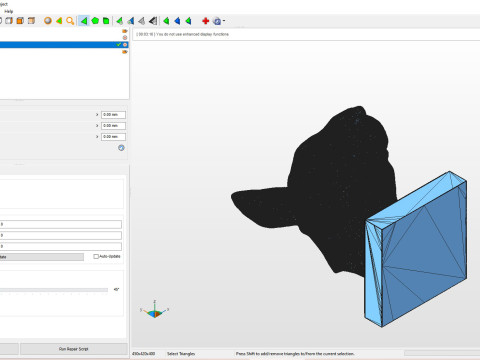The width and height of the screenshot is (480, 360).
Task: Click the progress bar in the status bar
Action: pyautogui.click(x=442, y=353)
